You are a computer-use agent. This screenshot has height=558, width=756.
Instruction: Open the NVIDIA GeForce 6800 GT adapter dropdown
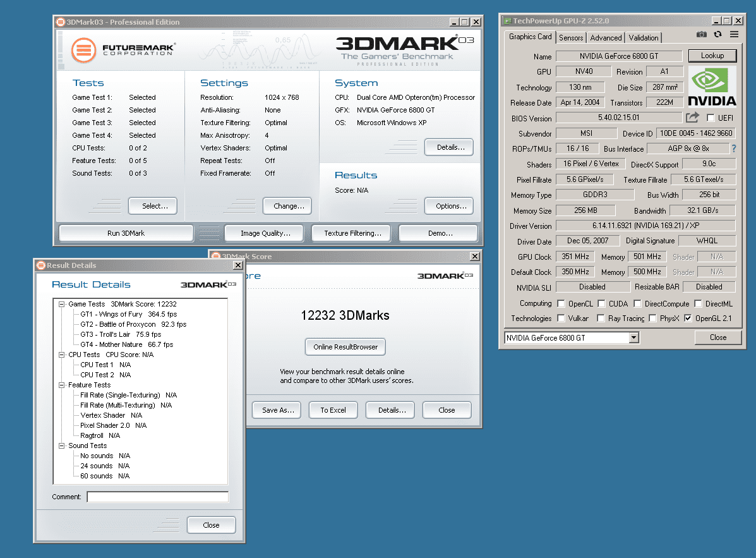point(634,337)
